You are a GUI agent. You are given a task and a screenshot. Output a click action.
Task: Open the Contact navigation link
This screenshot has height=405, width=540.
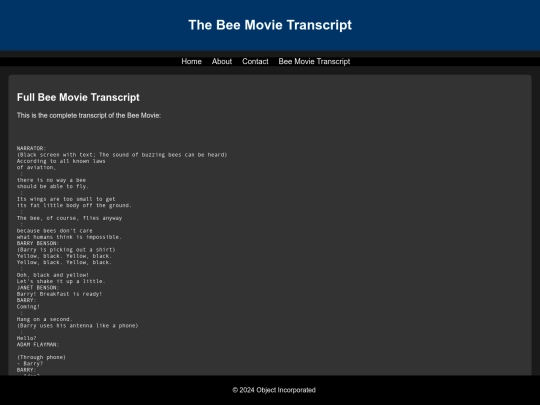pos(255,61)
